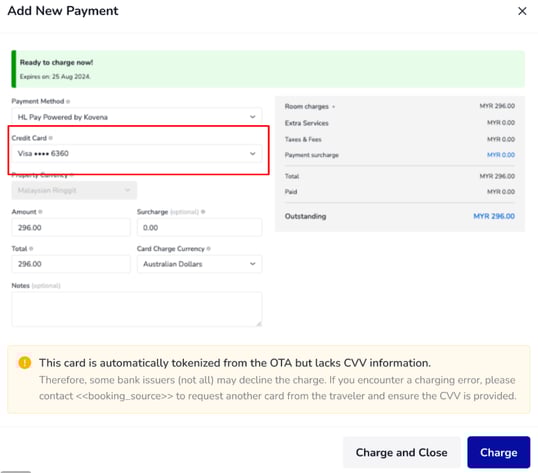Click info icon beside Total field label

31,249
